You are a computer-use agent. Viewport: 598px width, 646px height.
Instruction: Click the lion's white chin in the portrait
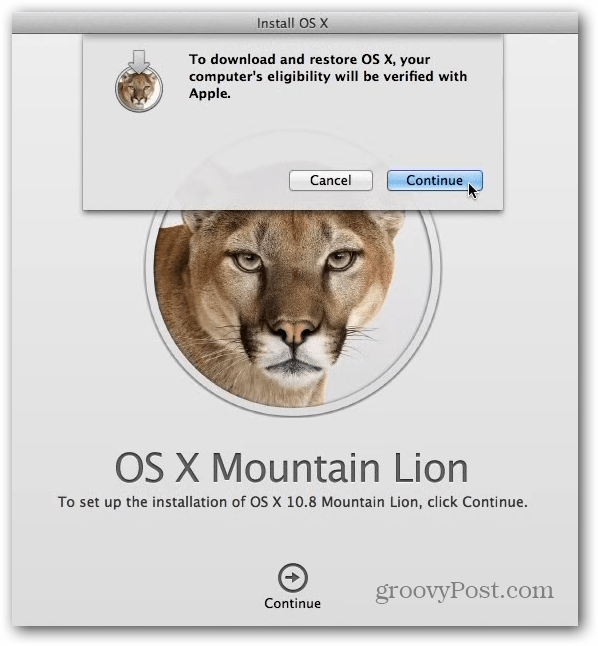(x=293, y=366)
